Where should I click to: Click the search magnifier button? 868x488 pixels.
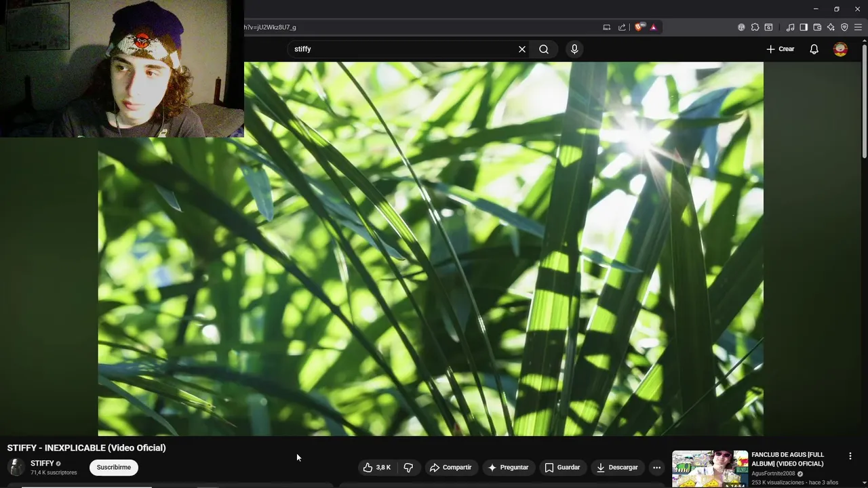pyautogui.click(x=544, y=49)
